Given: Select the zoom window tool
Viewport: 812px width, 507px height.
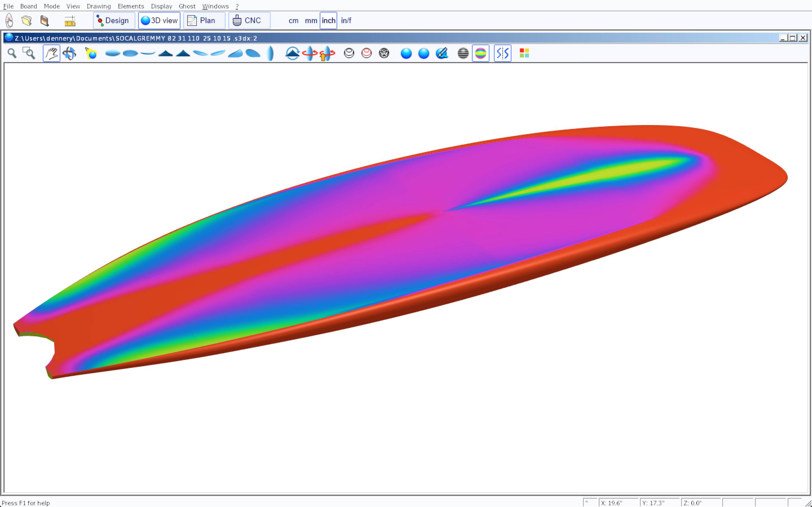Looking at the screenshot, I should (29, 53).
